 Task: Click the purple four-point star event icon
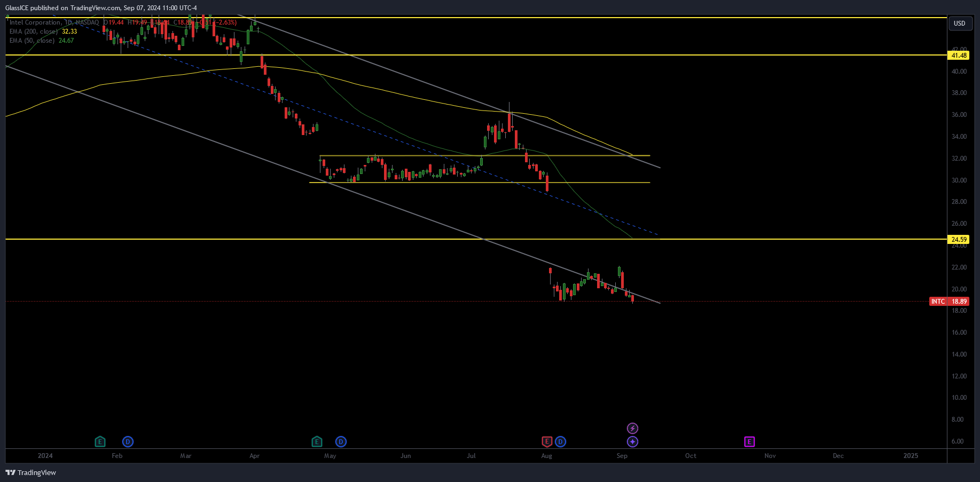tap(632, 441)
